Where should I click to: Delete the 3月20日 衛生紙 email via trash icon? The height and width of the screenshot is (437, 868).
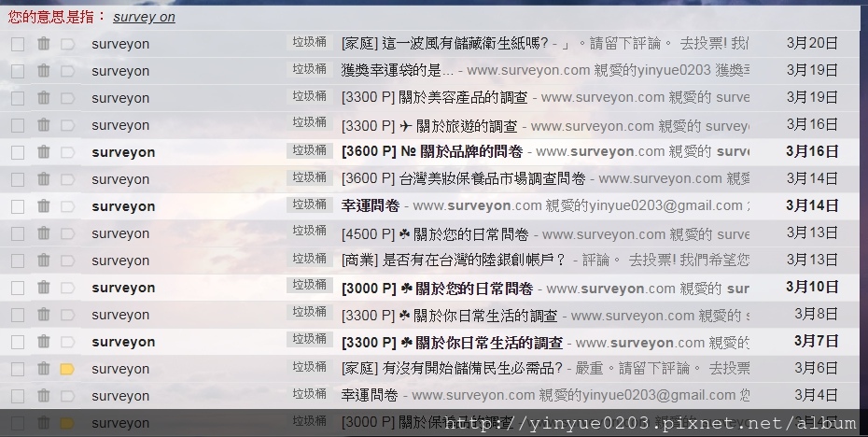tap(44, 43)
